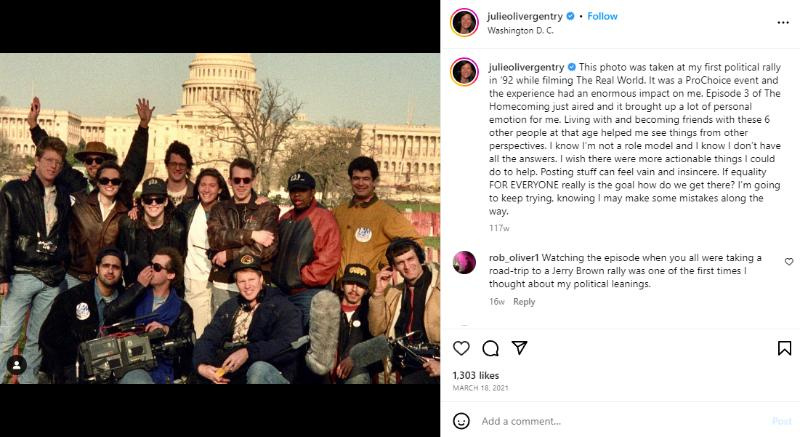
Task: Share post using paper plane icon
Action: [x=519, y=348]
